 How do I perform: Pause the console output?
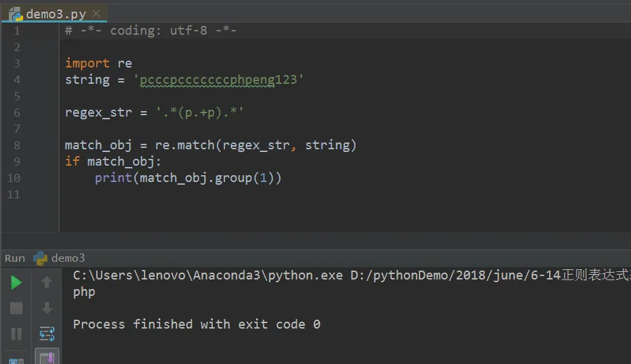(x=16, y=334)
